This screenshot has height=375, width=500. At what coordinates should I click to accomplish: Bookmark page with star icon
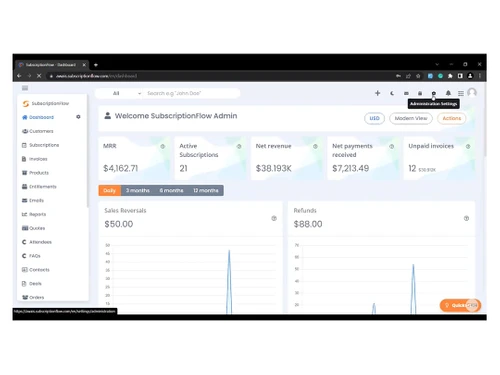(x=418, y=76)
